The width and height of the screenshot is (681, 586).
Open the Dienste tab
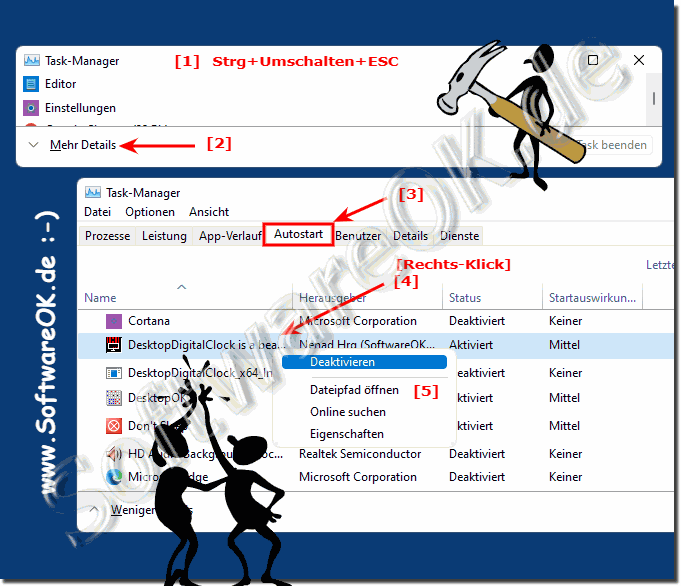[460, 236]
